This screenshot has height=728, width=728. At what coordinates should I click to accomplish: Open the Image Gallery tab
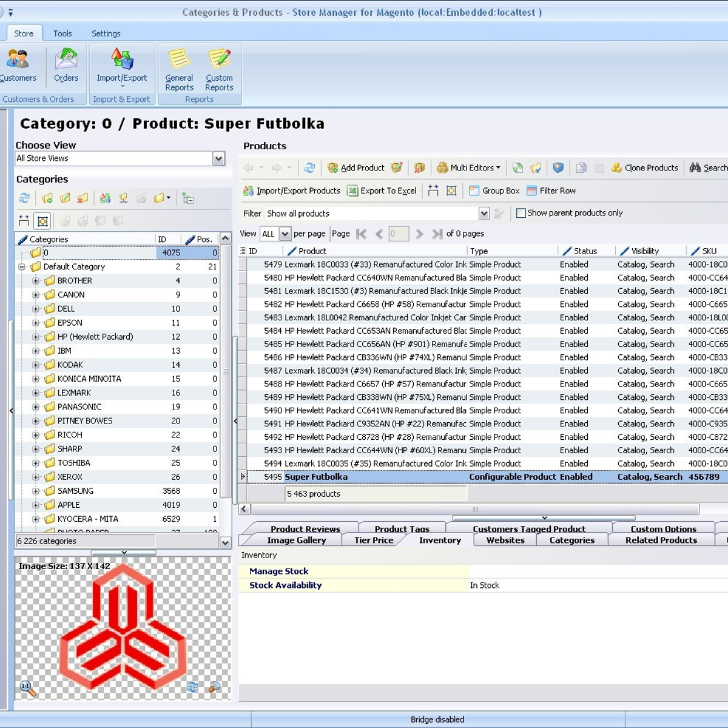[297, 541]
